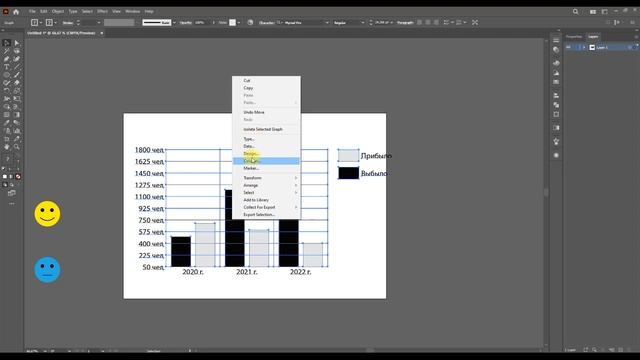
Task: Switch to the Properties panel tab
Action: coord(574,37)
